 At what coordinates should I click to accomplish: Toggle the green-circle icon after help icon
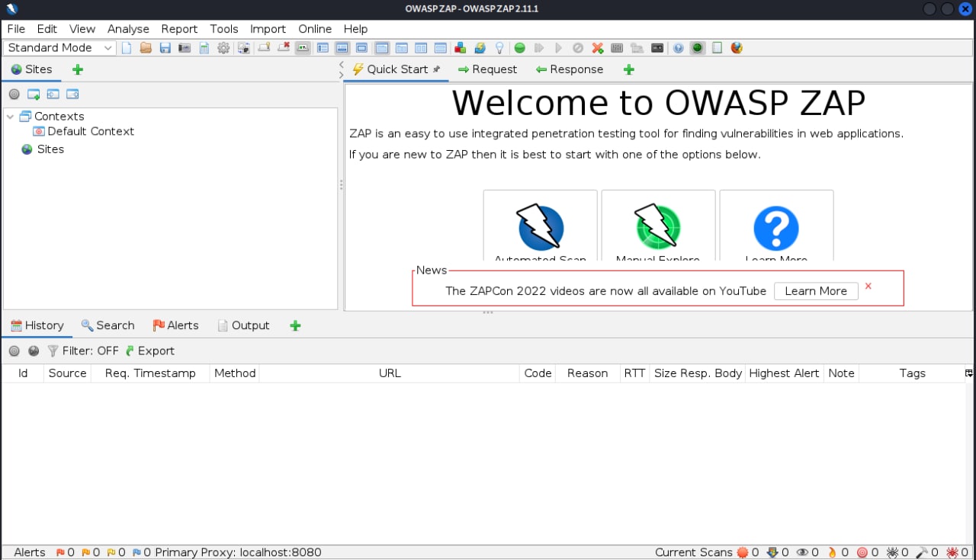697,48
